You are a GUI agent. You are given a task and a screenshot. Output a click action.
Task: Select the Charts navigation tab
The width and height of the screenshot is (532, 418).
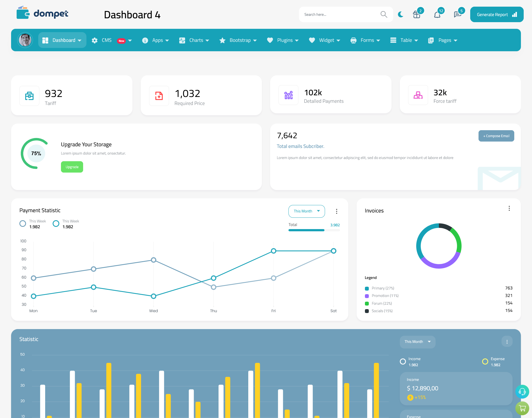click(x=195, y=40)
